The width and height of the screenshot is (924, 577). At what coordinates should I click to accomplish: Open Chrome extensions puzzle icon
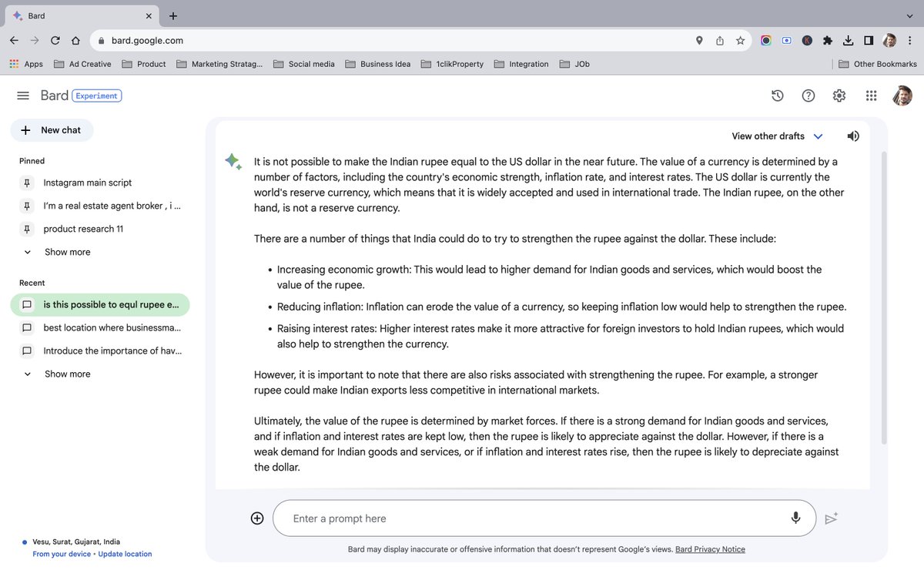tap(828, 41)
